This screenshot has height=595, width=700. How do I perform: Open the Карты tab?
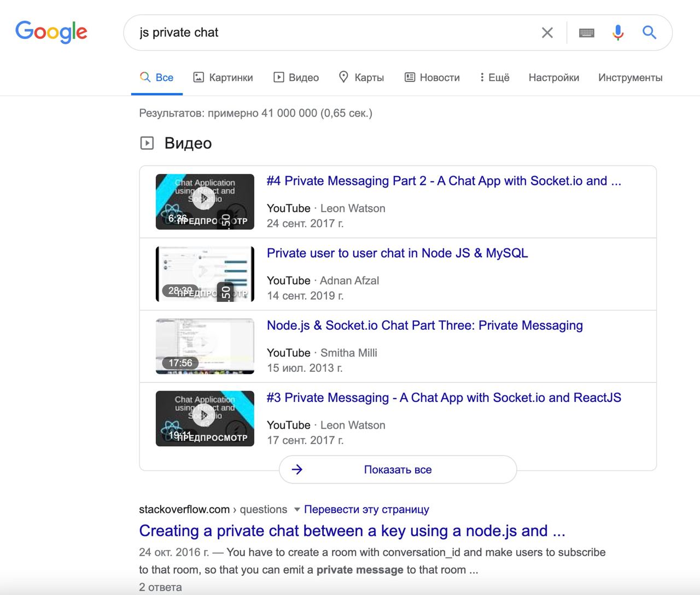click(x=361, y=78)
